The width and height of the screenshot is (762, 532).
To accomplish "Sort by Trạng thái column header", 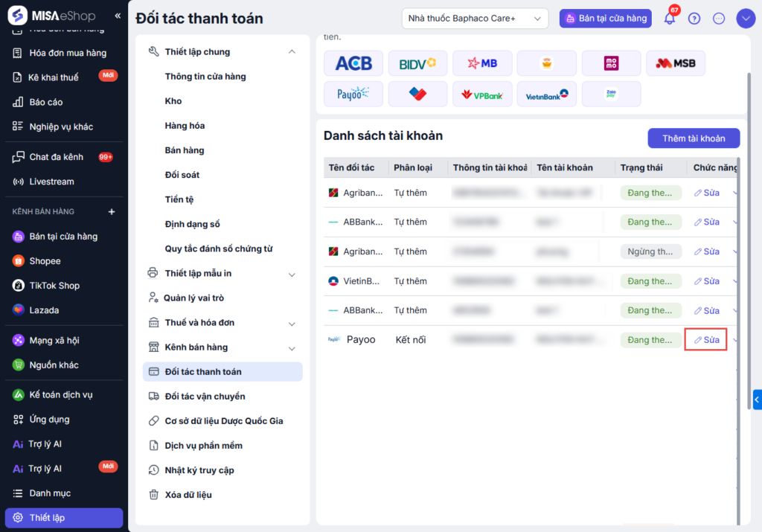I will (x=641, y=167).
